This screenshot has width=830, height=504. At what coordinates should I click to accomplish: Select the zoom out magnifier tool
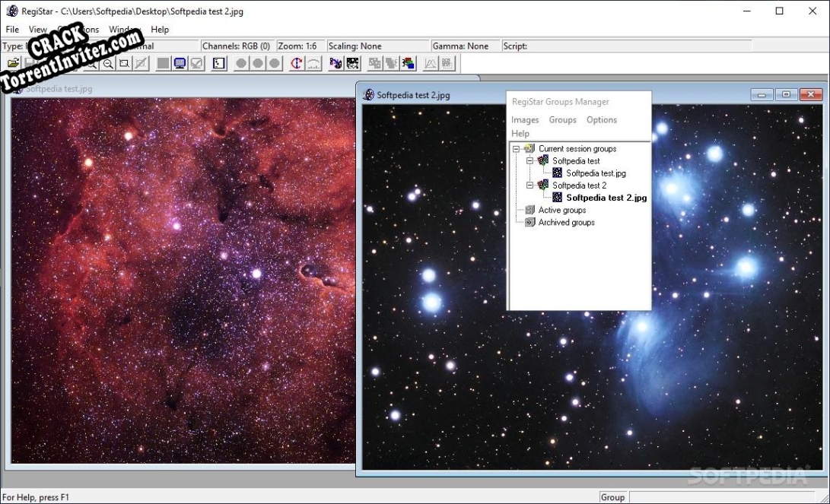pos(108,63)
